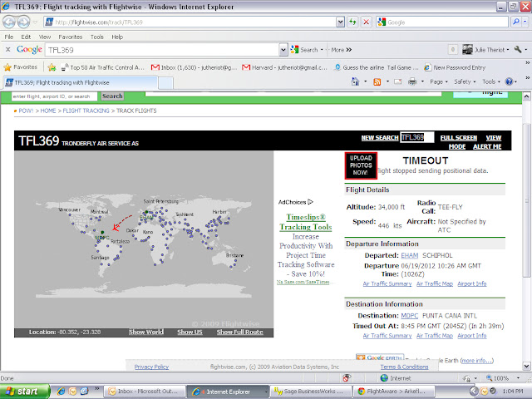The image size is (532, 399).
Task: Click the Show Full Route link
Action: coord(240,332)
